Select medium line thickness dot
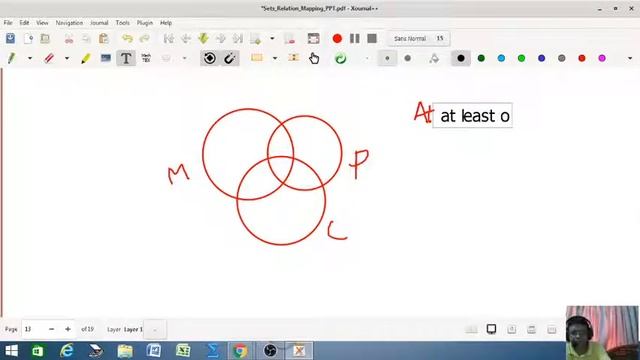640x360 pixels. 387,58
